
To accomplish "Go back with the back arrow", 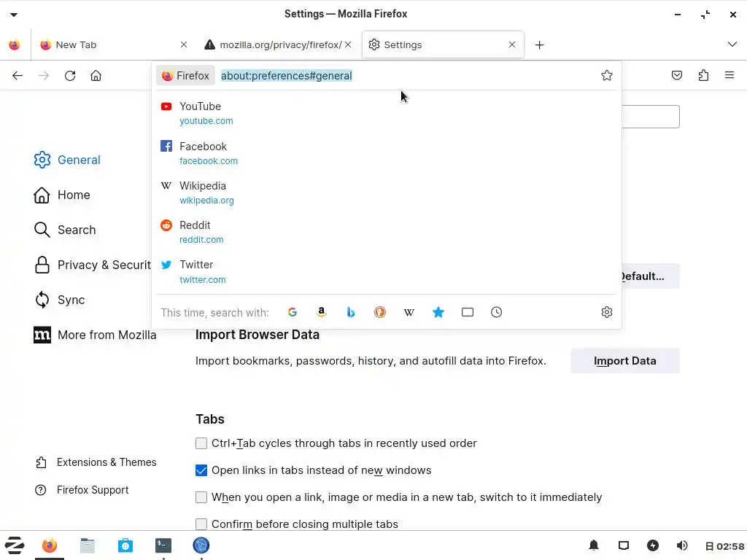I will pyautogui.click(x=18, y=76).
